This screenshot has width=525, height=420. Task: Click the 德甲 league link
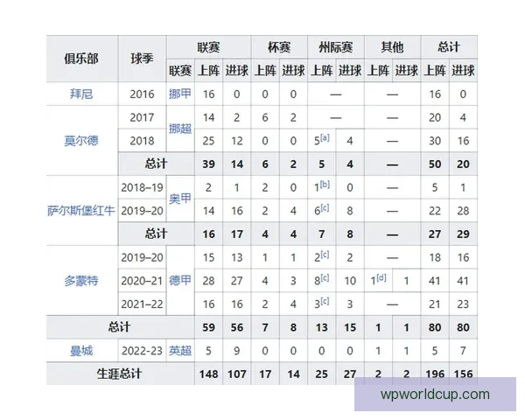[x=180, y=280]
